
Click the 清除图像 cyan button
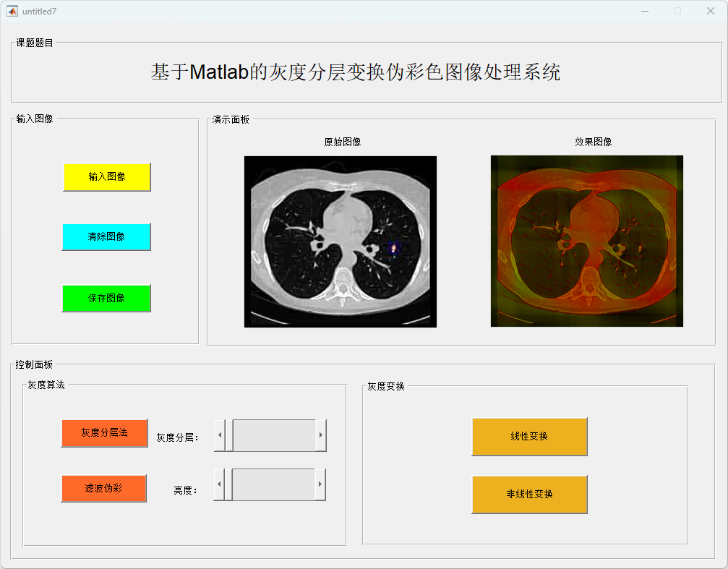pos(106,237)
